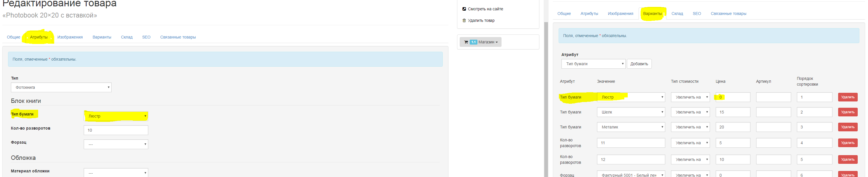The image size is (868, 177).
Task: Click the Артикул field in the Люстр row
Action: [x=773, y=97]
